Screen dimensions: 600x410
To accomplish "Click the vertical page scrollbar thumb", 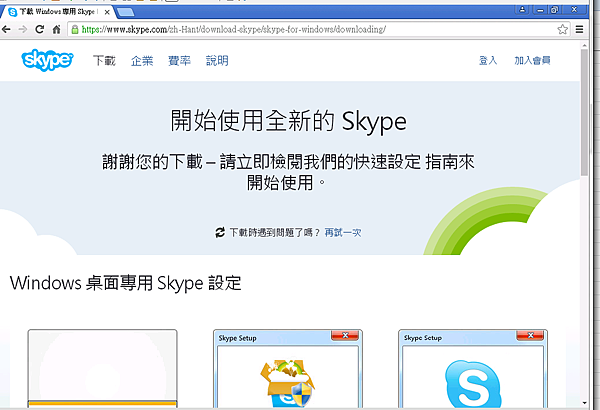I will (x=584, y=112).
